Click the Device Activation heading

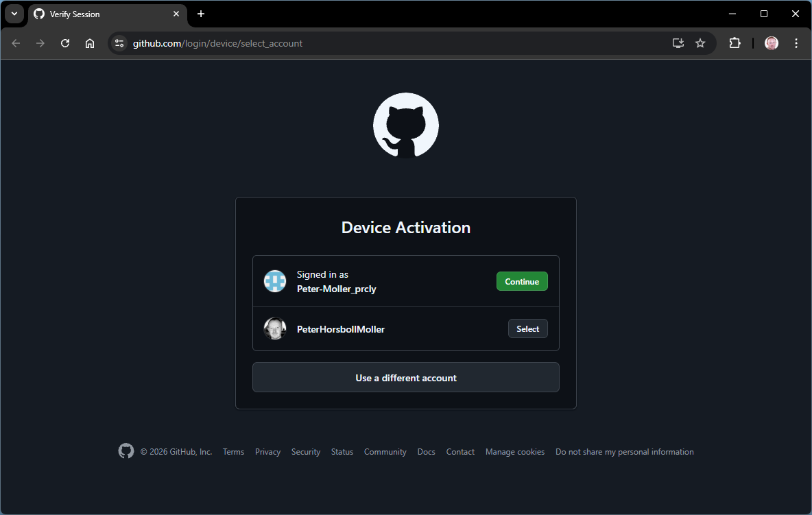(405, 228)
